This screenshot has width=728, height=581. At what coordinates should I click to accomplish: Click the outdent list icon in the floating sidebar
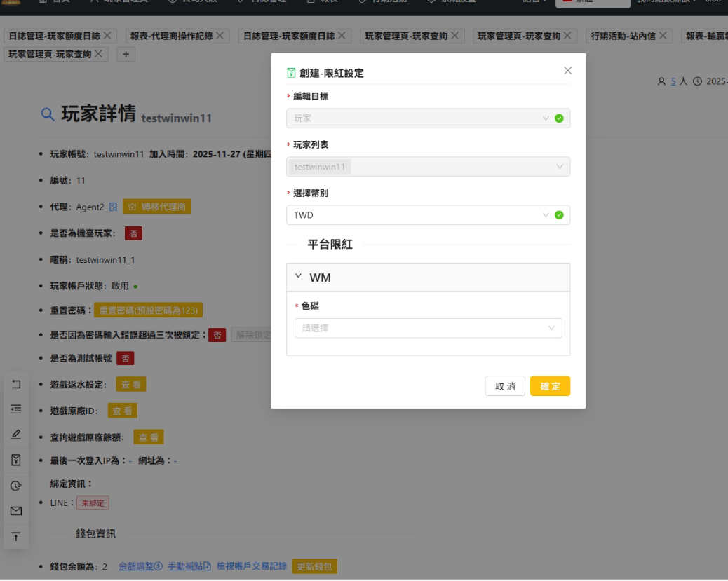[16, 409]
